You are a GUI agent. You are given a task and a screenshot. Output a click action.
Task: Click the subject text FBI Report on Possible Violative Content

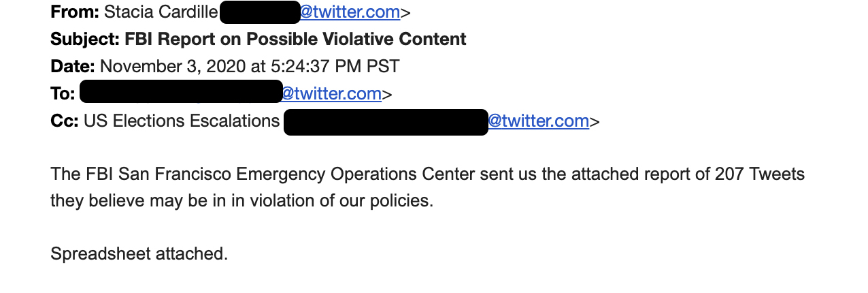pyautogui.click(x=295, y=39)
